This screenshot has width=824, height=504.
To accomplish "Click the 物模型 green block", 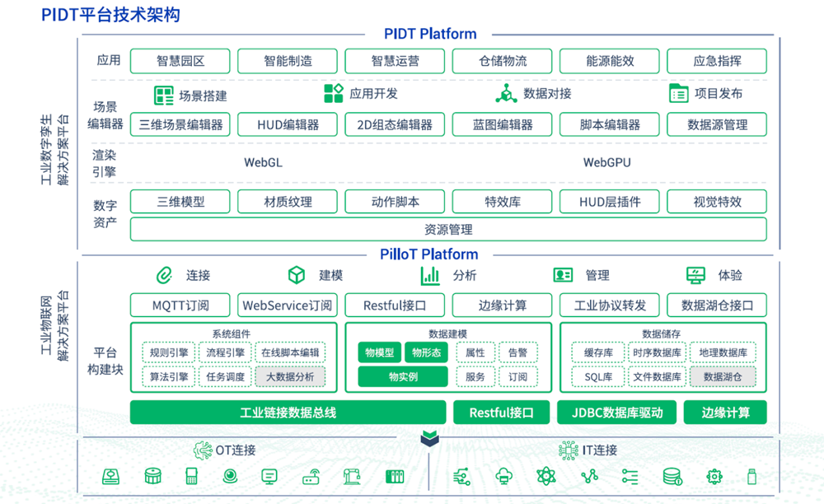I will coord(379,352).
